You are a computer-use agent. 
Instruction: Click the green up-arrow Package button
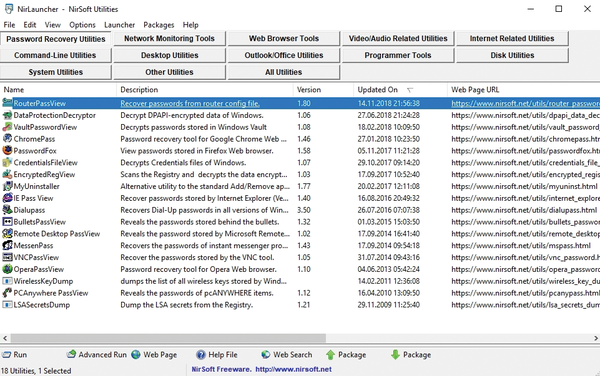346,355
